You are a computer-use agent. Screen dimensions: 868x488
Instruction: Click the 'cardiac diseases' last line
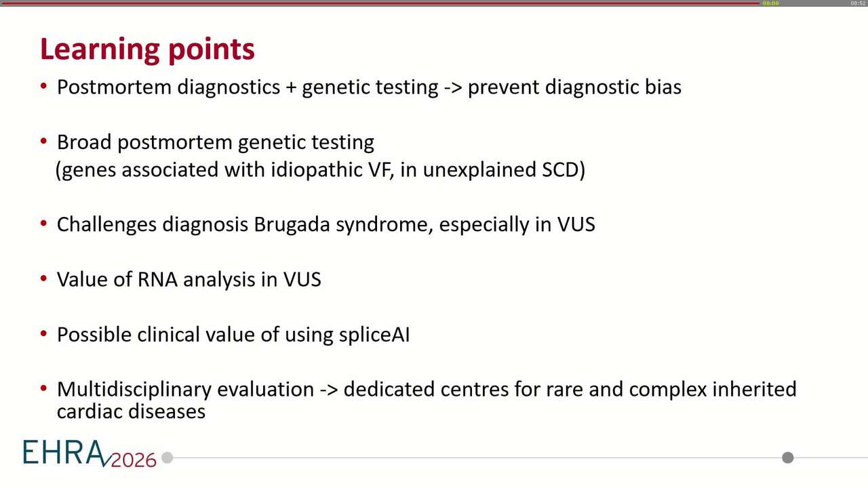pos(131,411)
